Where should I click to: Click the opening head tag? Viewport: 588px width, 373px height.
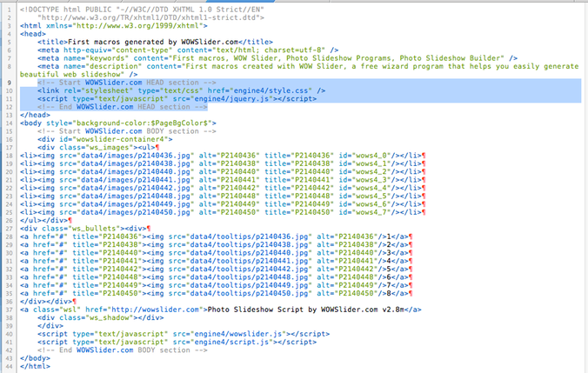pyautogui.click(x=33, y=34)
